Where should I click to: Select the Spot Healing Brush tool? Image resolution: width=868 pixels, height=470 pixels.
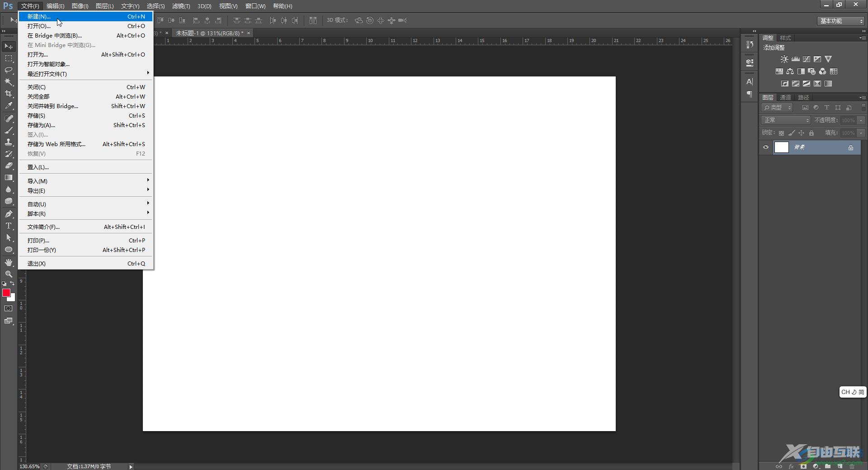point(9,119)
